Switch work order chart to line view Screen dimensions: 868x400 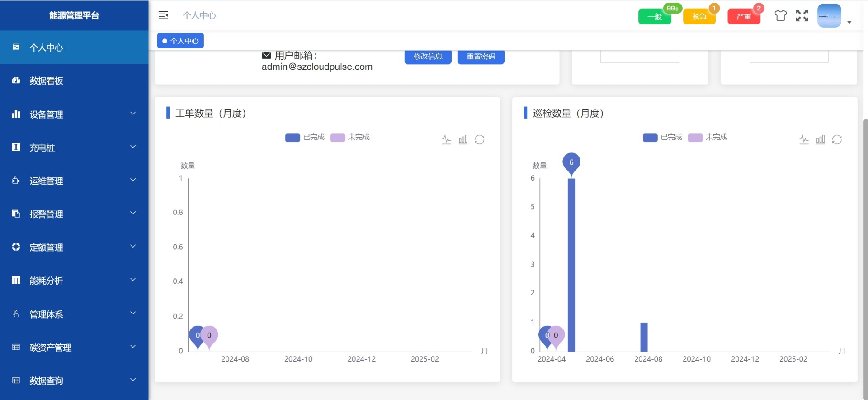coord(447,139)
